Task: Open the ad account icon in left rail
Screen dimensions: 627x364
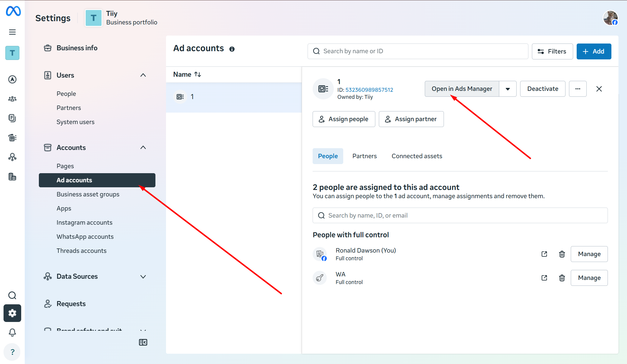Action: point(12,138)
